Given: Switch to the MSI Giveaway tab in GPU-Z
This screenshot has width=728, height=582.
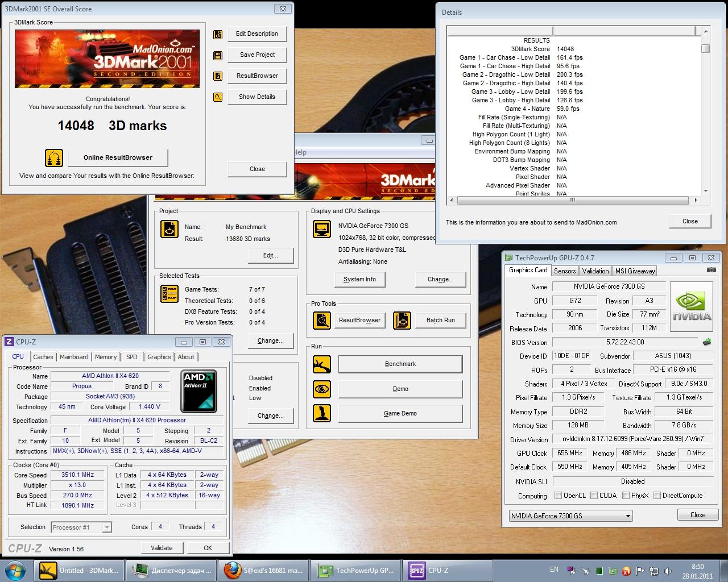Looking at the screenshot, I should pos(635,271).
